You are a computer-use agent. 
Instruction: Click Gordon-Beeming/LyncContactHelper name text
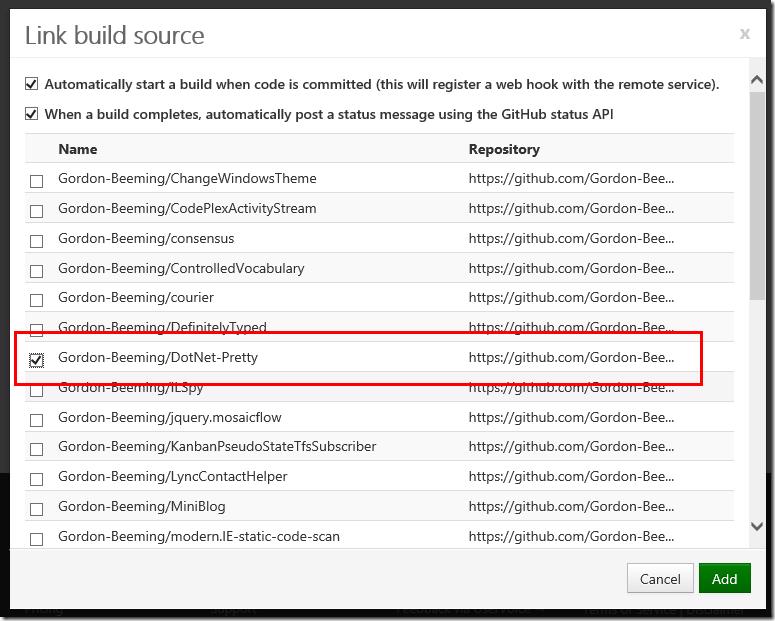pyautogui.click(x=173, y=476)
